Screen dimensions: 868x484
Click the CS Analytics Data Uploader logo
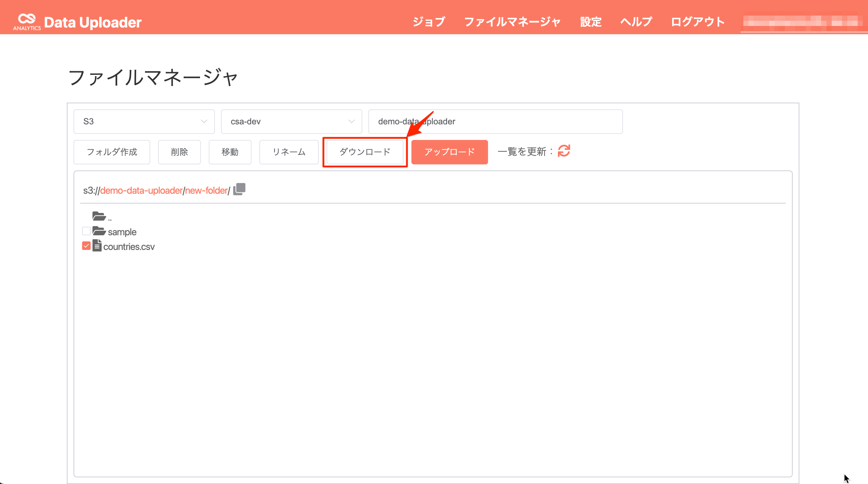pos(78,22)
